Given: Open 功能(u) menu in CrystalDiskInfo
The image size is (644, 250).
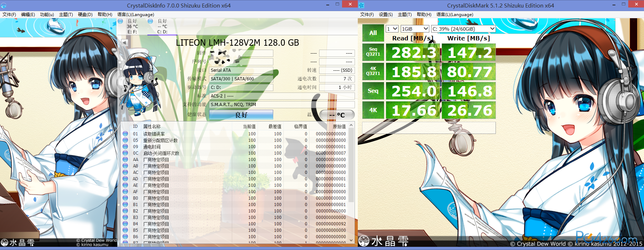Looking at the screenshot, I should point(47,15).
